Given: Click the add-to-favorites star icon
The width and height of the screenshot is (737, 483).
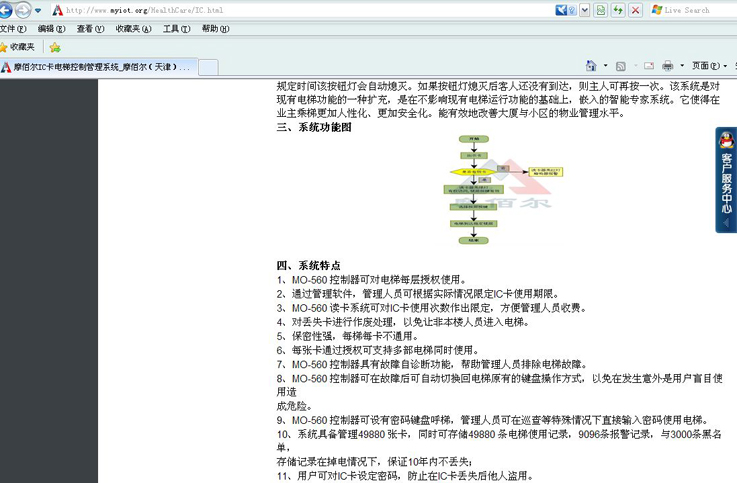Looking at the screenshot, I should [x=55, y=47].
